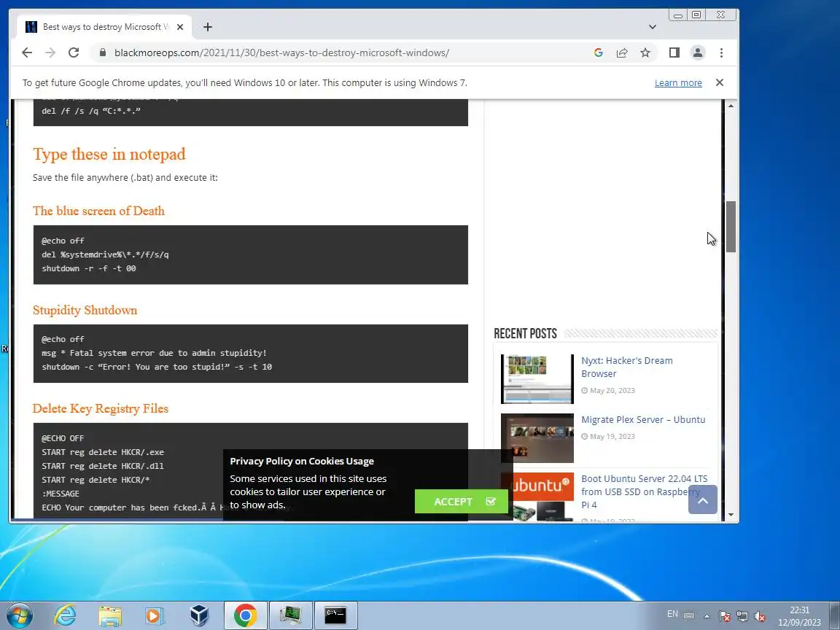Open the taskbar clock and date

799,616
